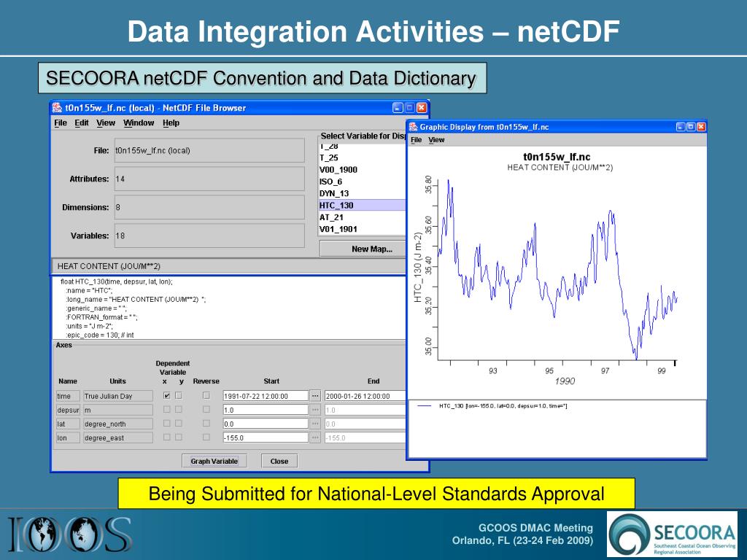747x560 pixels.
Task: Toggle Reverse checkbox for lat axis
Action: pos(206,423)
